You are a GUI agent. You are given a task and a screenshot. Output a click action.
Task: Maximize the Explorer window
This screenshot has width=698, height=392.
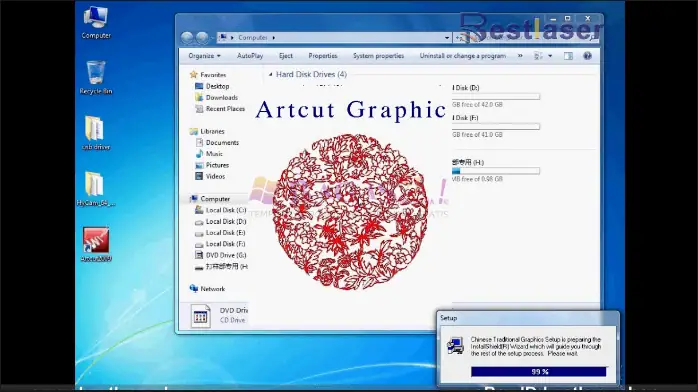[x=568, y=18]
